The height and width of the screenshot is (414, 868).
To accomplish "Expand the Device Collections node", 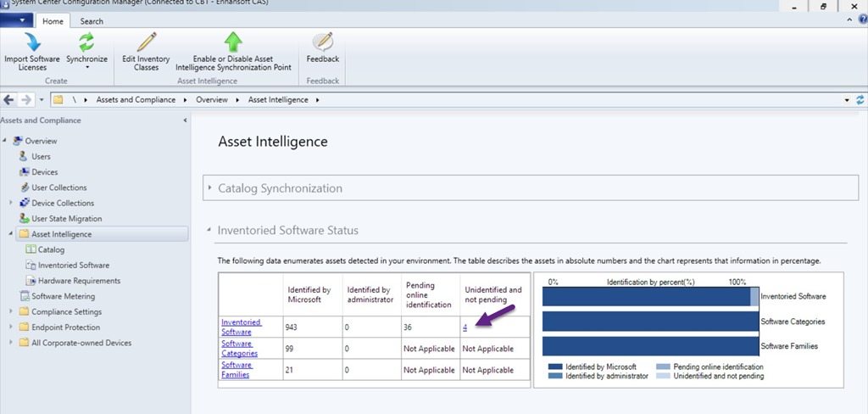I will coord(11,203).
